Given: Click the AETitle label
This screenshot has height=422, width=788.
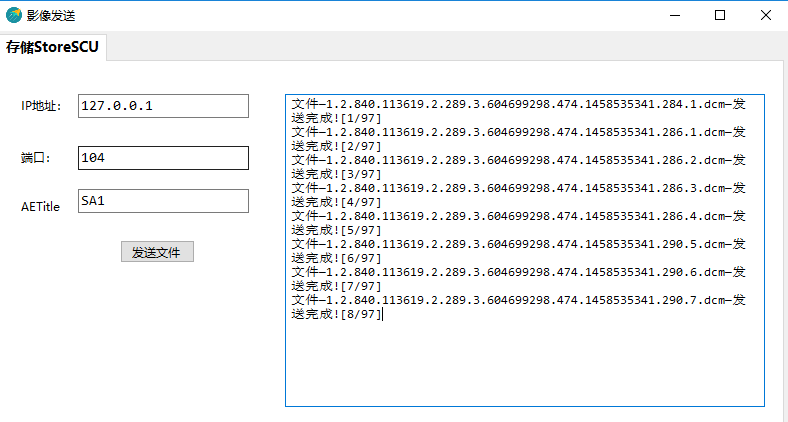Looking at the screenshot, I should coord(40,206).
